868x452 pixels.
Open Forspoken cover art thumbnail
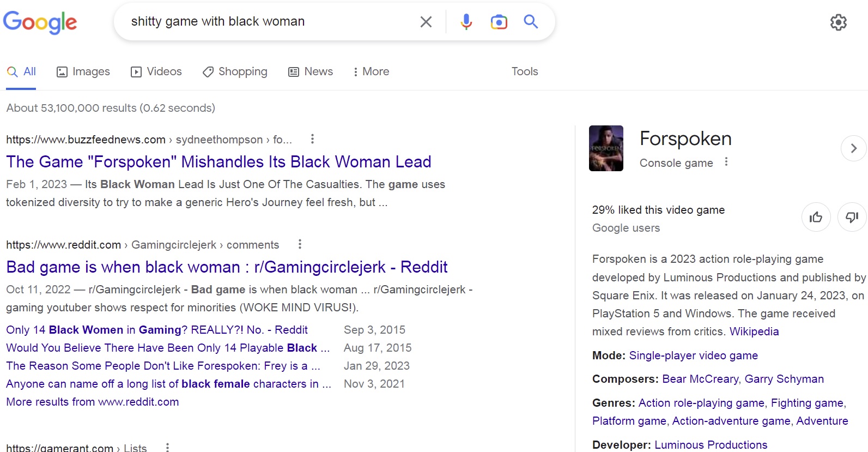(x=606, y=148)
